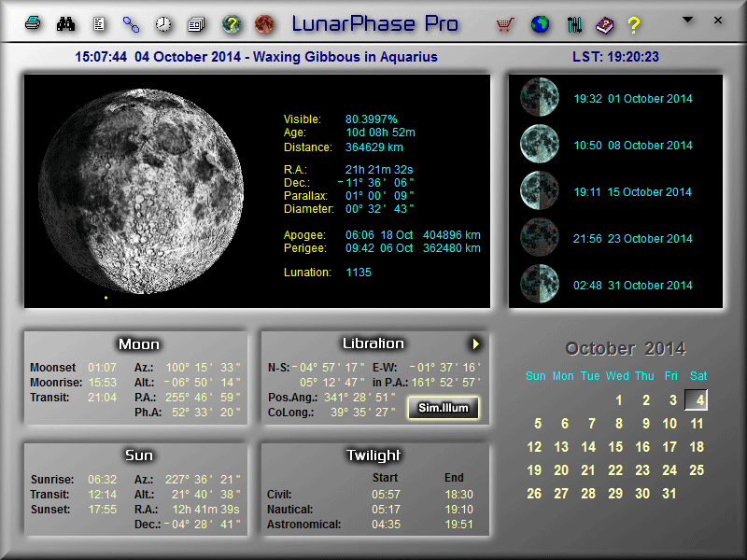Click the R.A. value 21h 21m 32s

click(x=379, y=170)
